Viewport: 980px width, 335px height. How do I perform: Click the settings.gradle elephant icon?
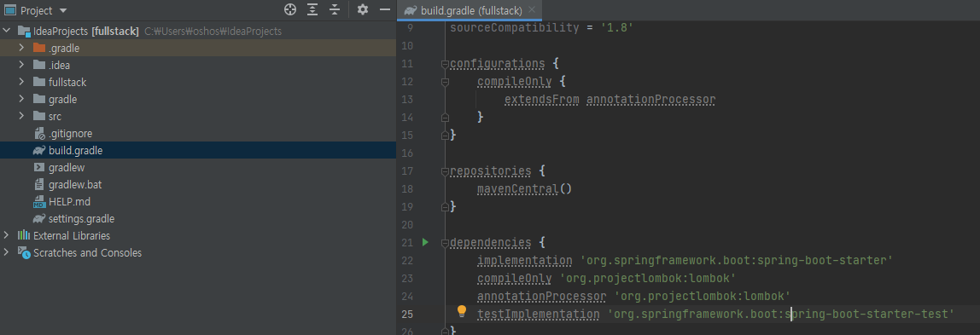point(38,218)
